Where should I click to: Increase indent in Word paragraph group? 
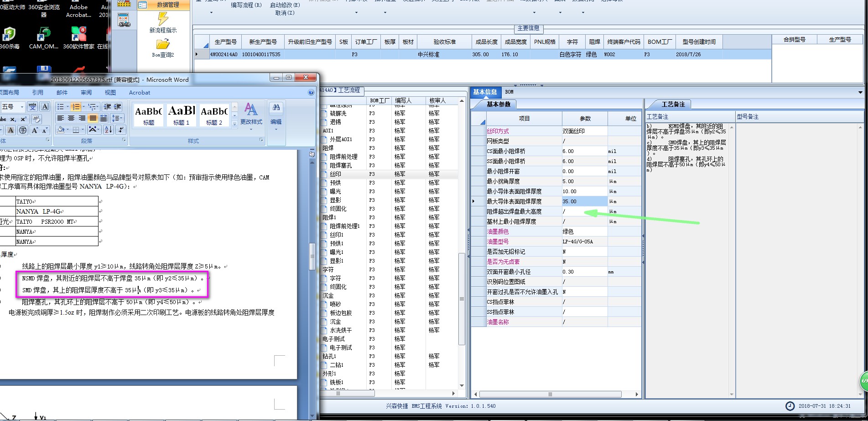(x=117, y=106)
